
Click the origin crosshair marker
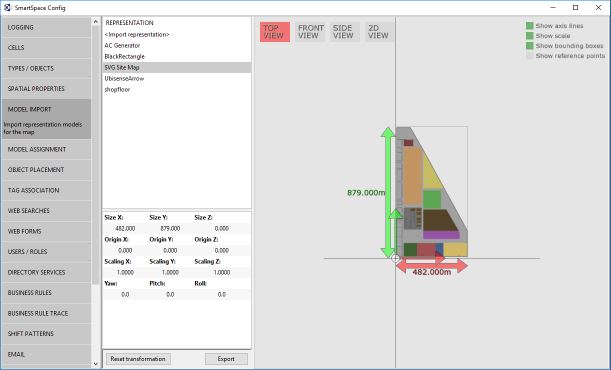(x=396, y=258)
